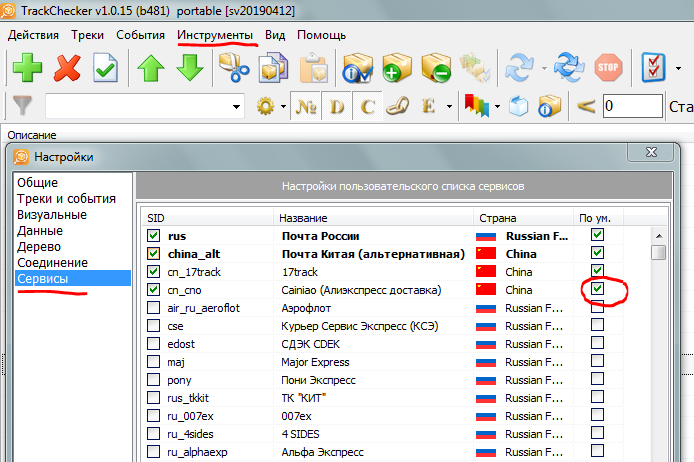Click the document with green checkmark icon
The height and width of the screenshot is (462, 694).
click(x=105, y=68)
